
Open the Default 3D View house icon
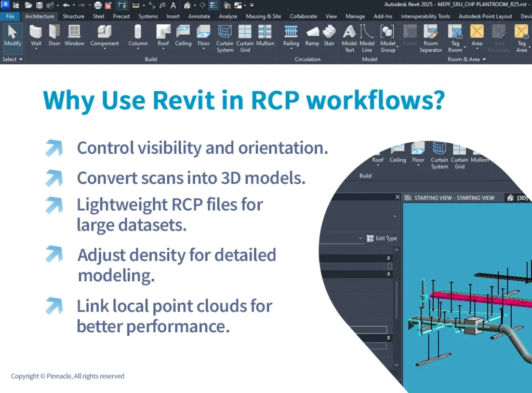click(187, 5)
